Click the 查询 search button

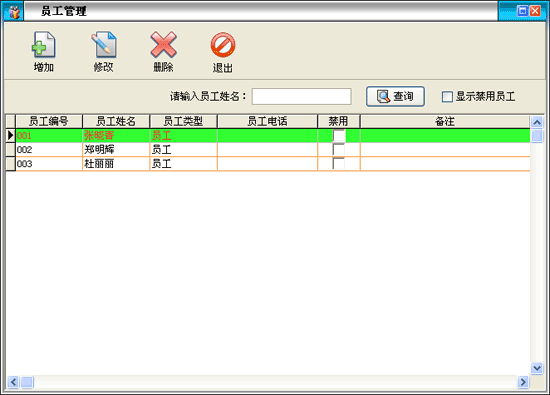point(395,96)
